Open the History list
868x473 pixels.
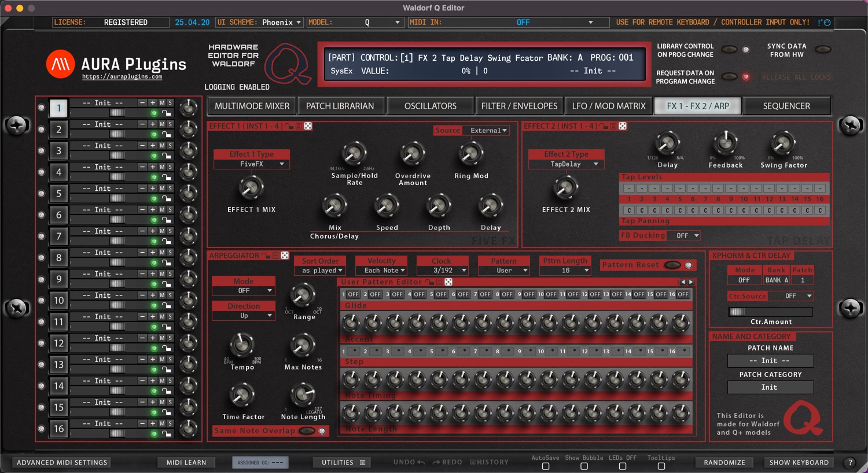489,462
